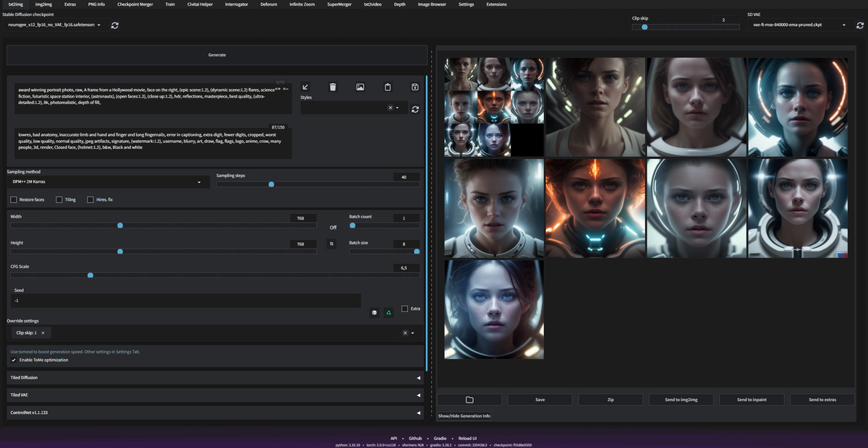Expand the ControlNet v1.1.133 section
868x448 pixels.
(215, 413)
